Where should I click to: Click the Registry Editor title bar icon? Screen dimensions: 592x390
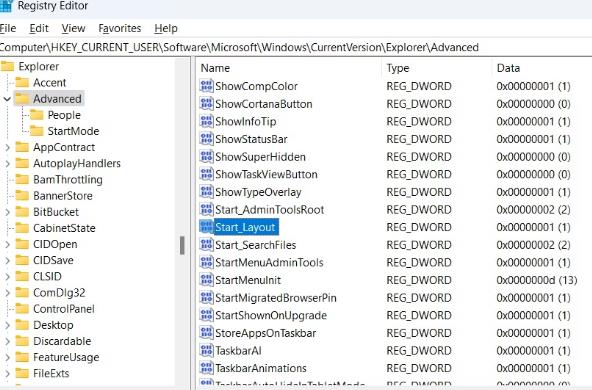[x=6, y=6]
